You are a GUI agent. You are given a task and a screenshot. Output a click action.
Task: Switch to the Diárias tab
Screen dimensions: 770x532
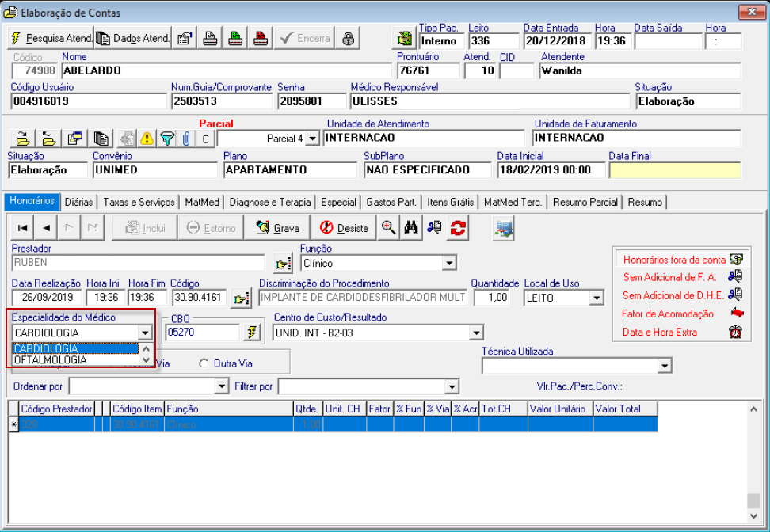pos(78,202)
